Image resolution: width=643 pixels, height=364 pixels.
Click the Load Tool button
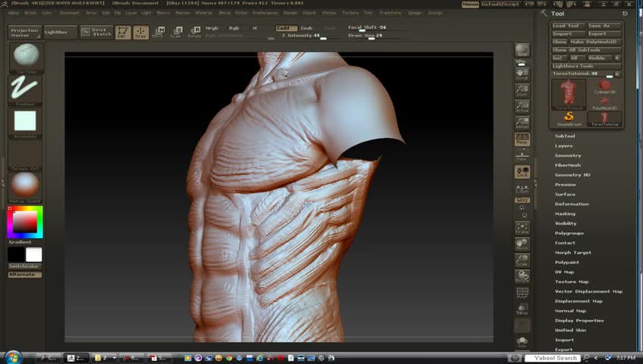point(566,26)
